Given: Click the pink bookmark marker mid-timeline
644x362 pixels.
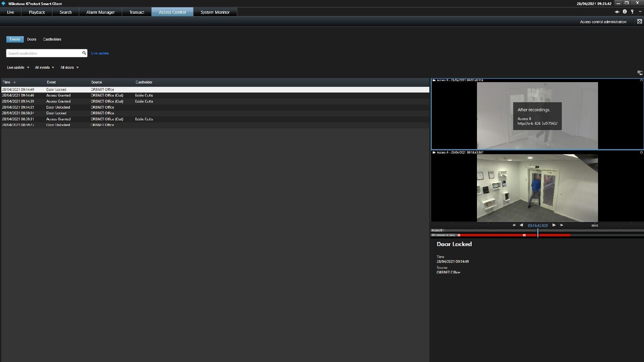Looking at the screenshot, I should 524,235.
